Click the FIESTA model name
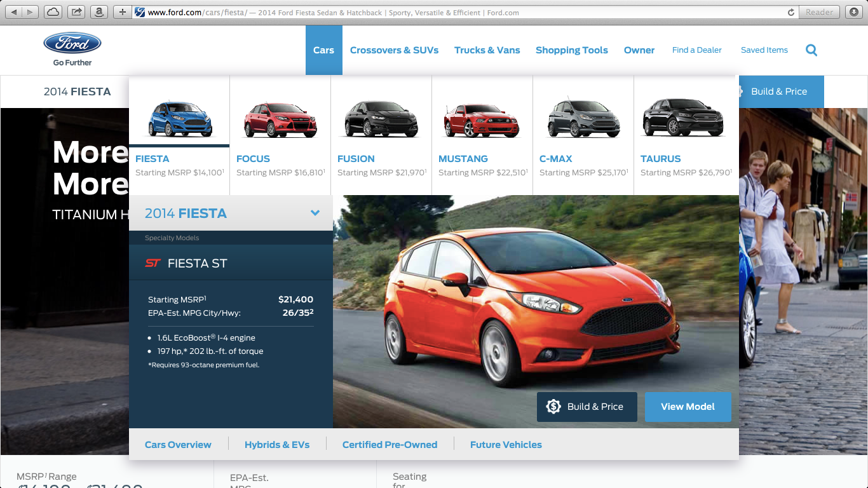This screenshot has height=488, width=868. (x=153, y=159)
